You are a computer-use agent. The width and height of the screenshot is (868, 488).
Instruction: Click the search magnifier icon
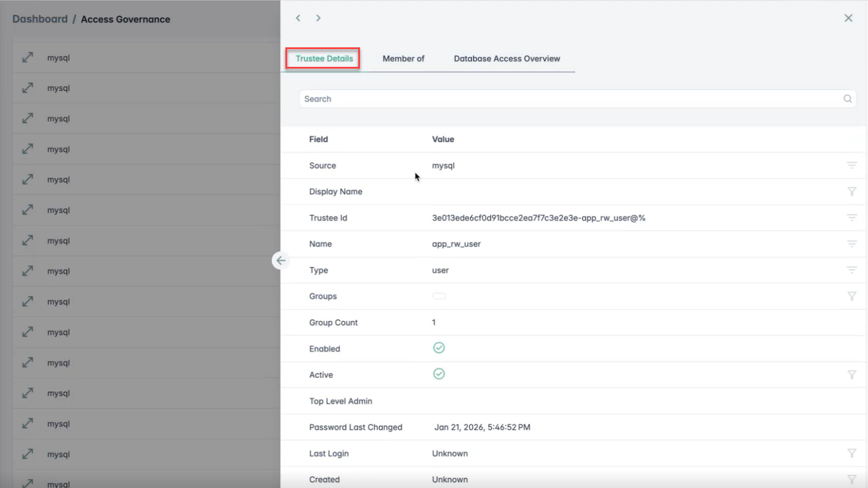tap(847, 99)
